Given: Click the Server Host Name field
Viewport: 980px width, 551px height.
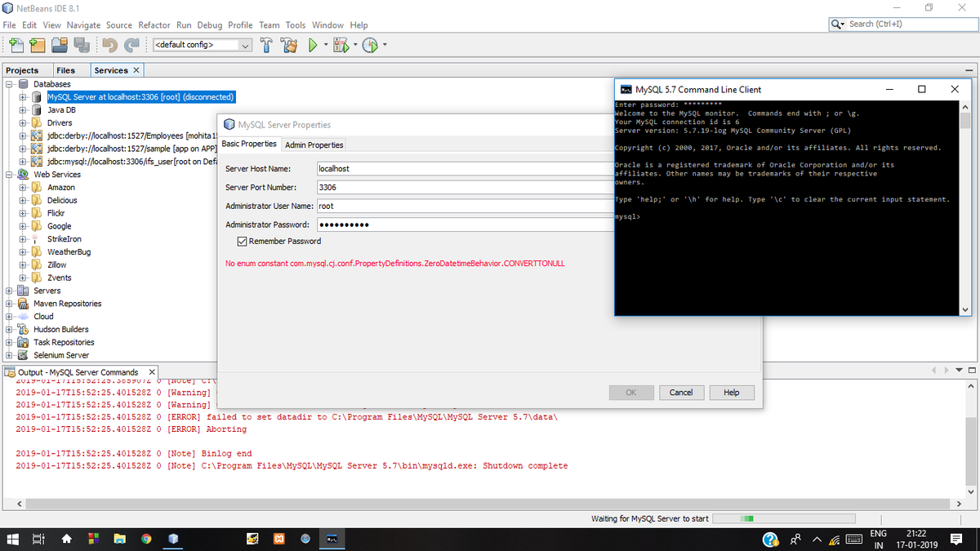Looking at the screenshot, I should (x=466, y=168).
